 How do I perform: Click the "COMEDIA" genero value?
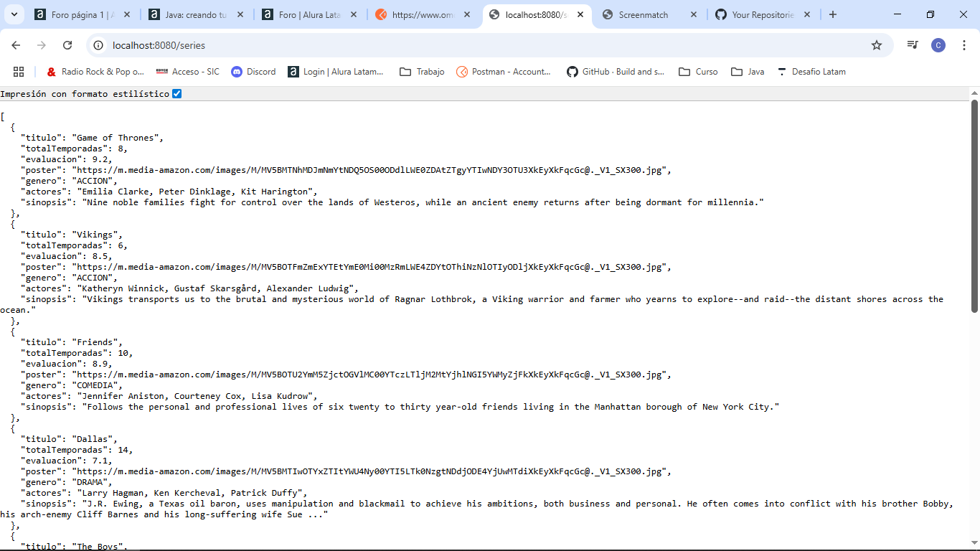[97, 385]
